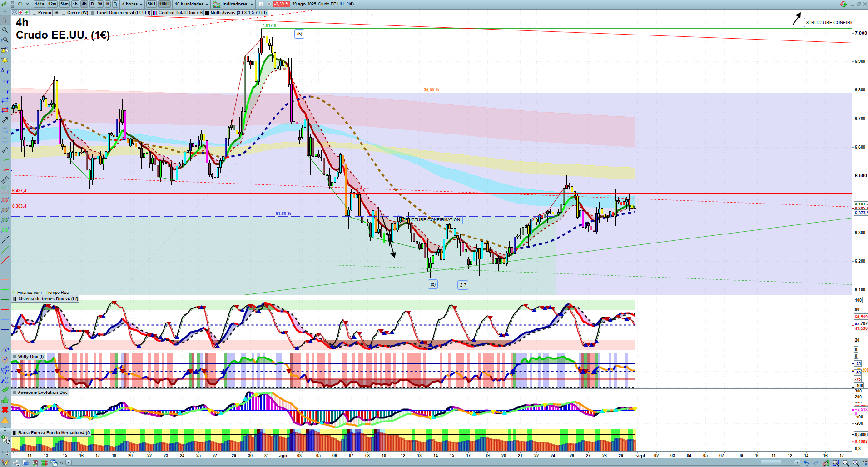
Task: Select the ruler measurement tool
Action: 5,180
